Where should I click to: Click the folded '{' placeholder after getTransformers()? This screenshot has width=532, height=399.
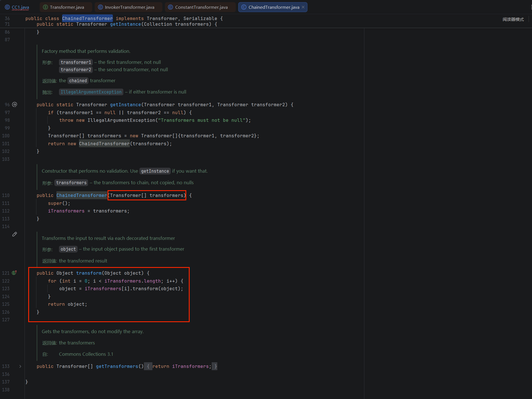(148, 366)
